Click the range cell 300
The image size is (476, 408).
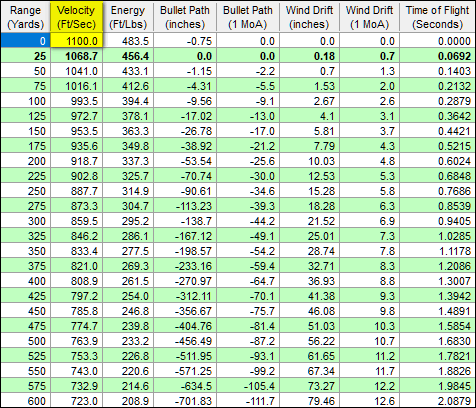[x=26, y=221]
